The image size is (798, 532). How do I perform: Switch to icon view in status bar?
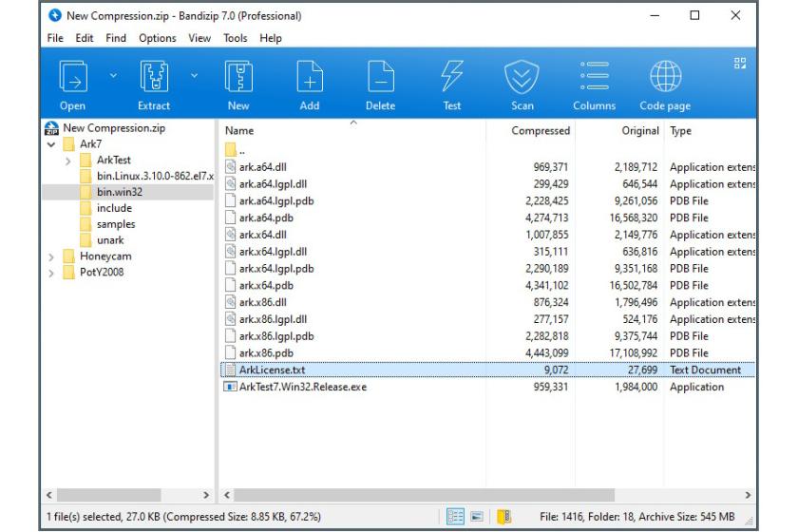point(477,517)
